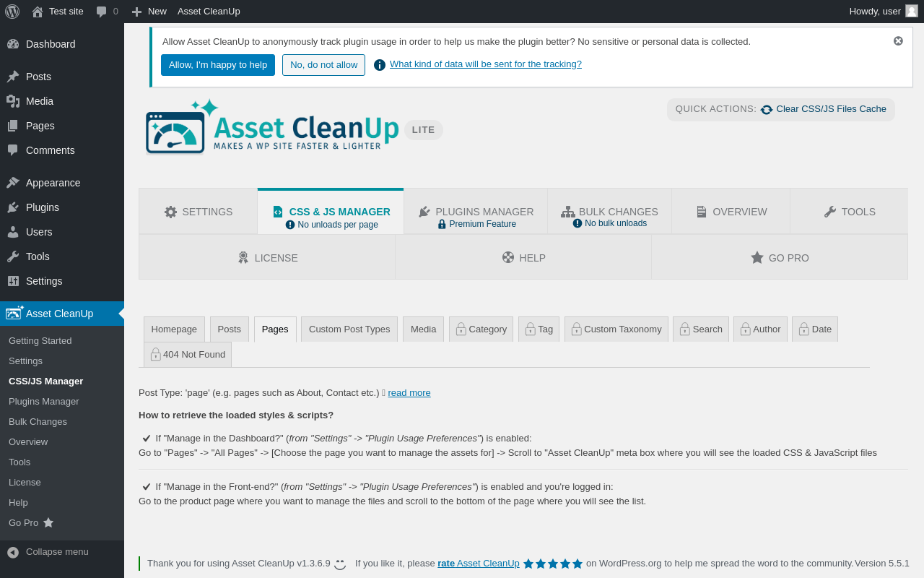
Task: Switch to the Posts sub-tab
Action: click(230, 329)
